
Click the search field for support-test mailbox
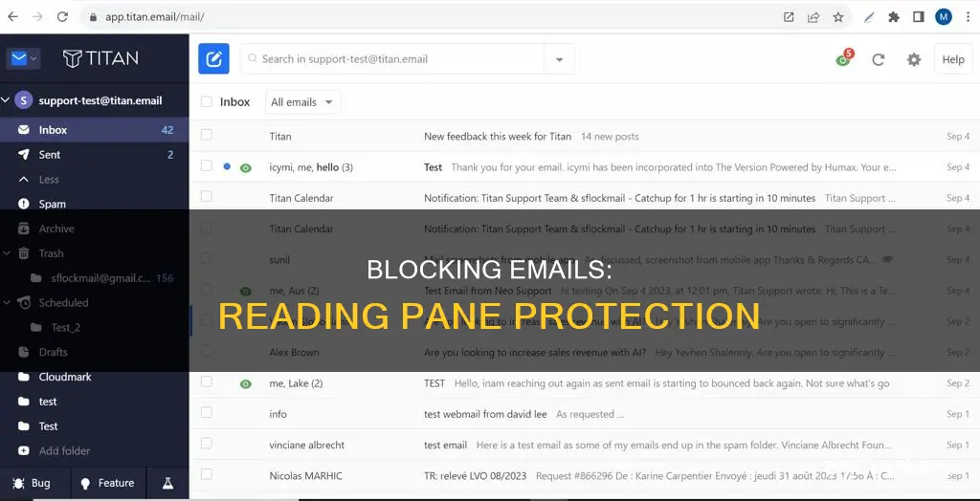click(392, 58)
